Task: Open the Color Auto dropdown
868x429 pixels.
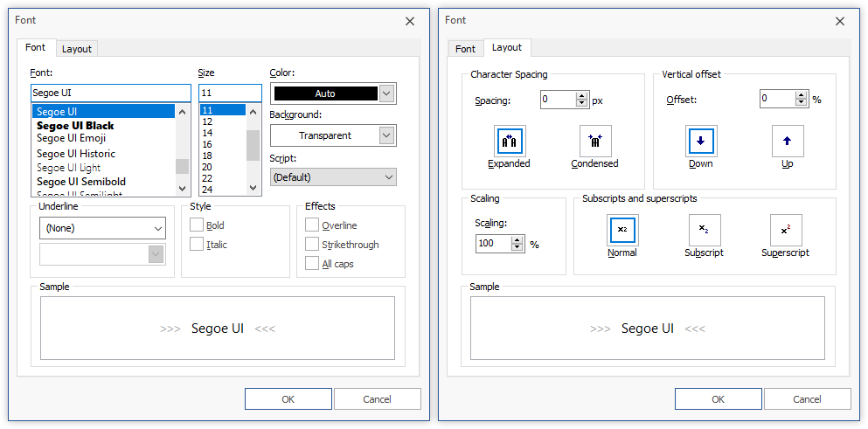Action: [x=387, y=93]
